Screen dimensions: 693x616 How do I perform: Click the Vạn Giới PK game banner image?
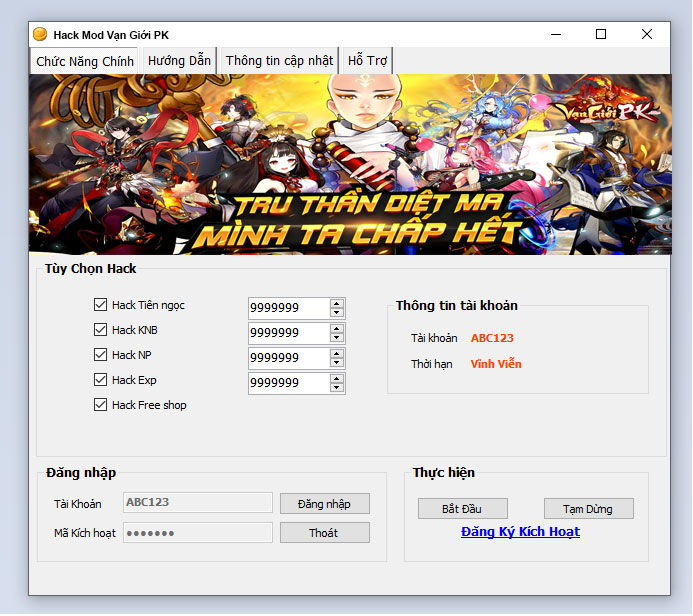(350, 164)
